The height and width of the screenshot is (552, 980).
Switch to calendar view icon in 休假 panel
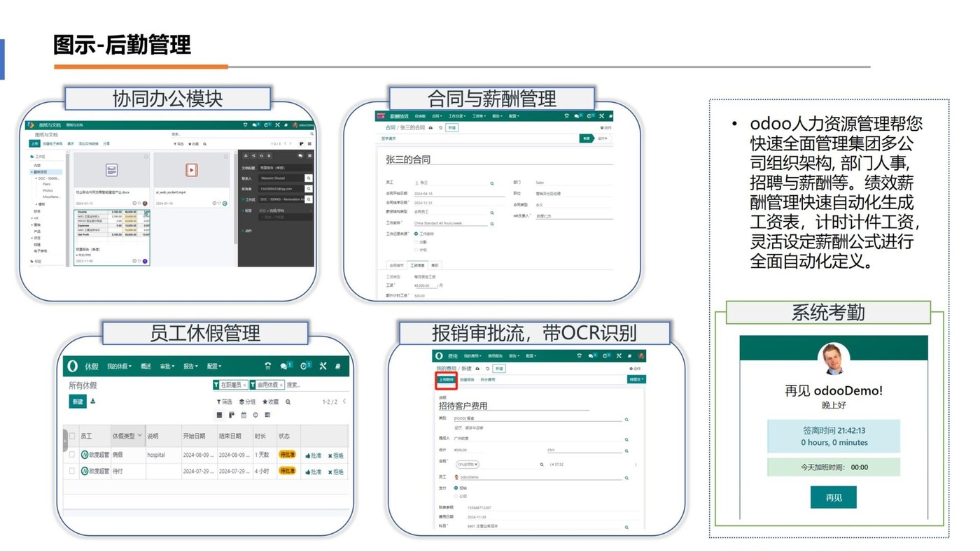pyautogui.click(x=244, y=415)
